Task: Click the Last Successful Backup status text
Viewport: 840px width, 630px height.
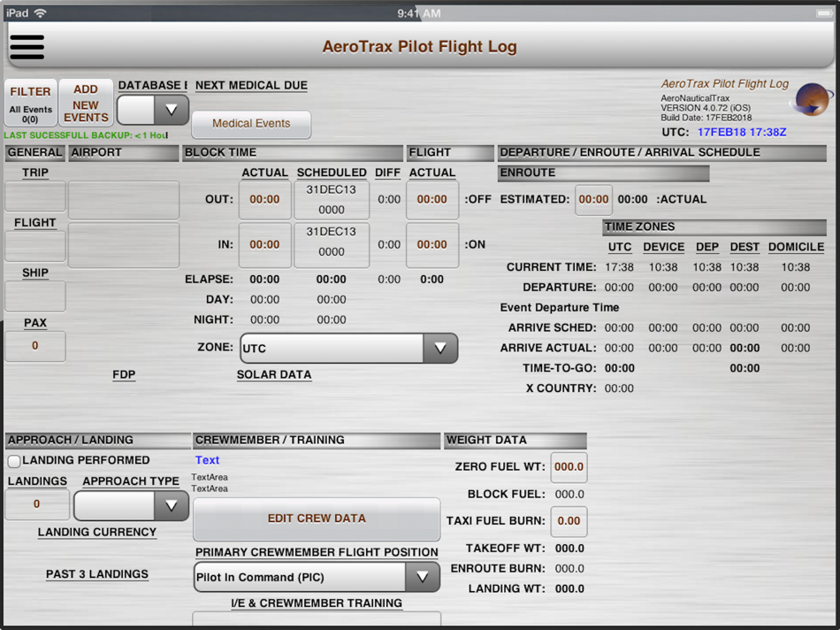Action: pyautogui.click(x=86, y=135)
